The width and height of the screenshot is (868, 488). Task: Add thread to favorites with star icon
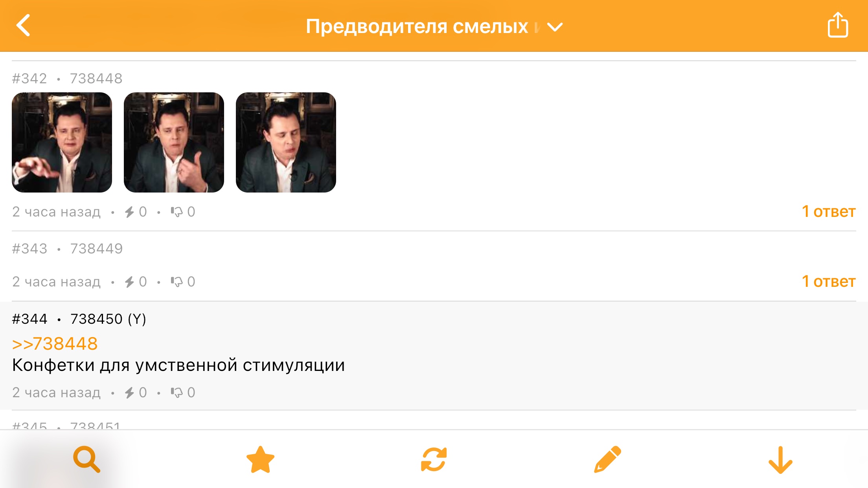[x=260, y=459]
